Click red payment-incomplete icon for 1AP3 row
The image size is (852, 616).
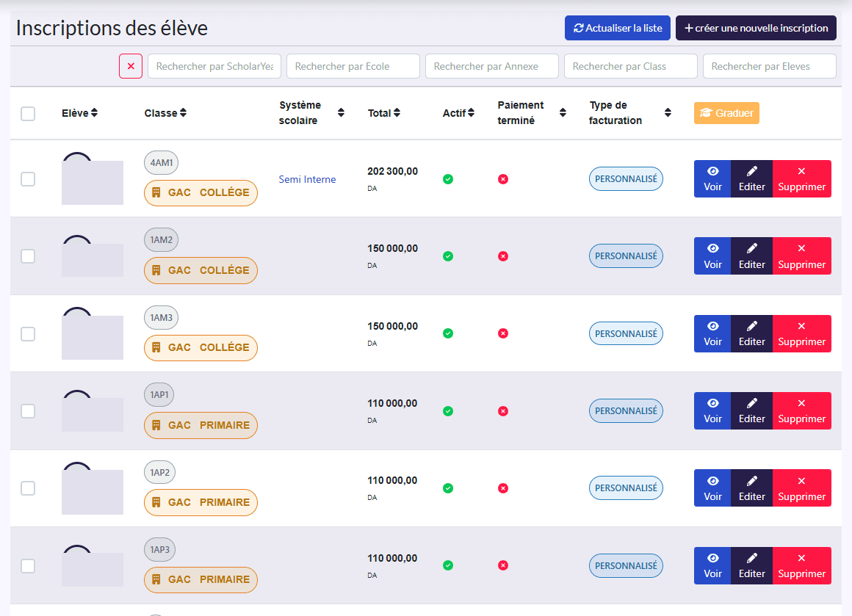pos(503,565)
